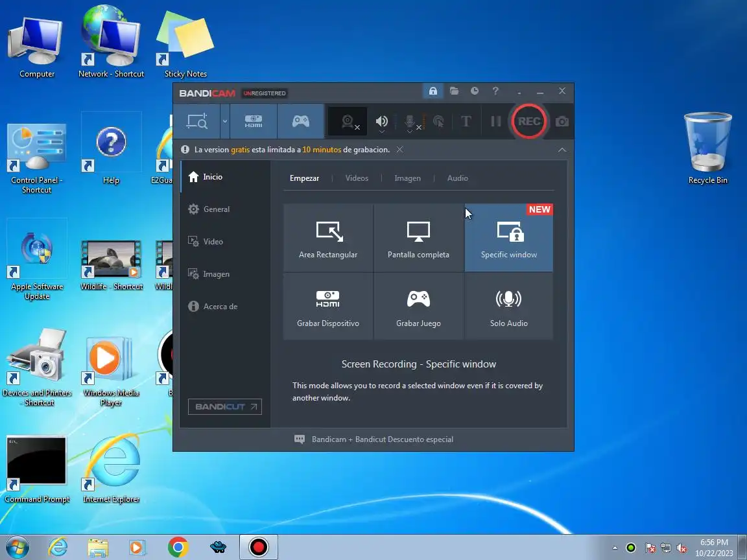Open the Bandicam + Bandicut Descuento especial link
The height and width of the screenshot is (560, 747).
[382, 439]
